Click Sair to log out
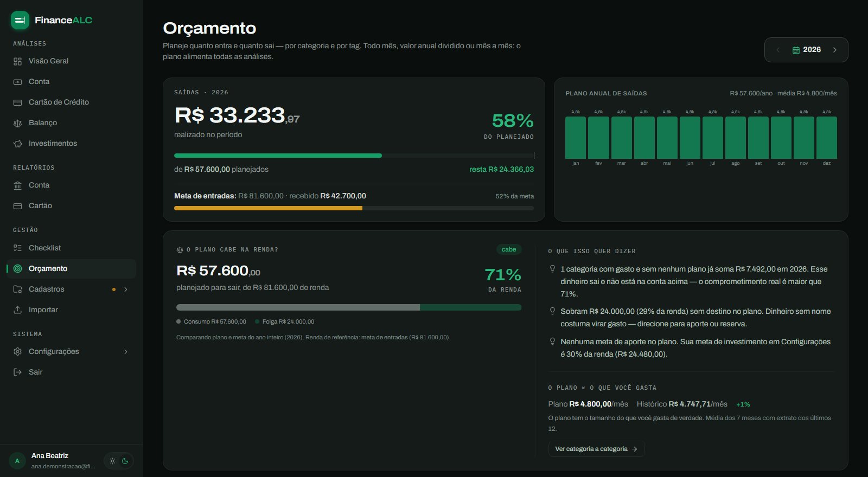Viewport: 868px width, 477px height. [x=71, y=372]
